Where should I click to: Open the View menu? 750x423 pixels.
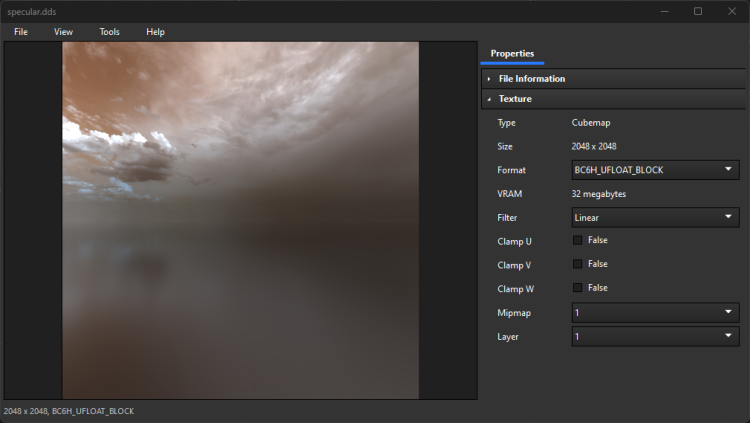point(63,32)
